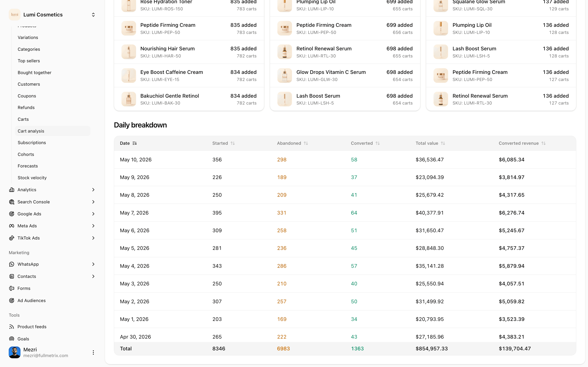588x367 pixels.
Task: Click Retinol Renewal Serum 698 added thumbnail
Action: pos(284,52)
